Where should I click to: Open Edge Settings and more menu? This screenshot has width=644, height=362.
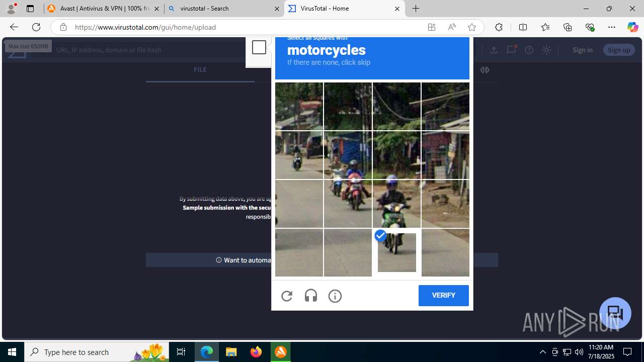[x=612, y=27]
